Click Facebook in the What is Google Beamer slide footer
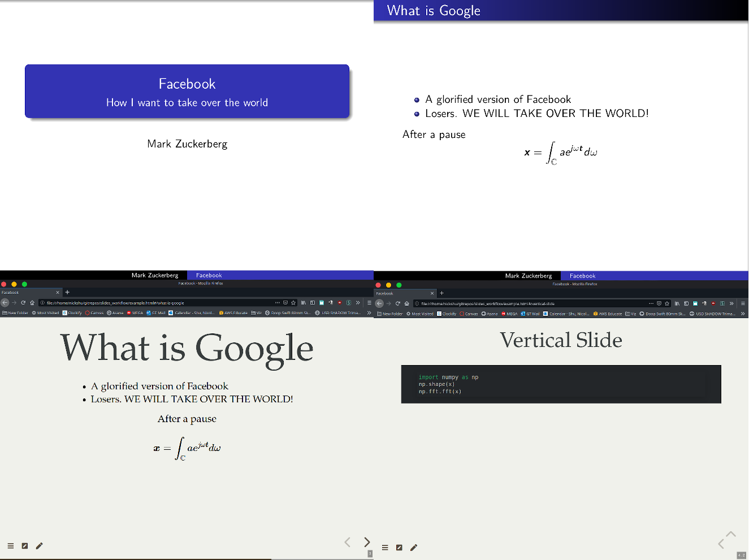This screenshot has width=749, height=560. pyautogui.click(x=583, y=276)
